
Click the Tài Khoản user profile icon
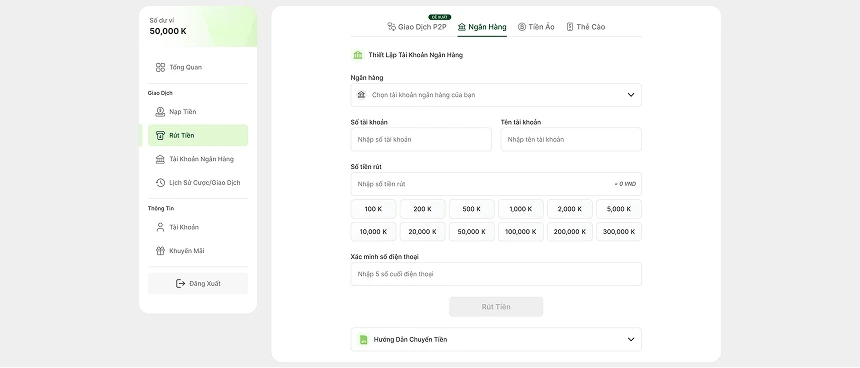tap(160, 227)
